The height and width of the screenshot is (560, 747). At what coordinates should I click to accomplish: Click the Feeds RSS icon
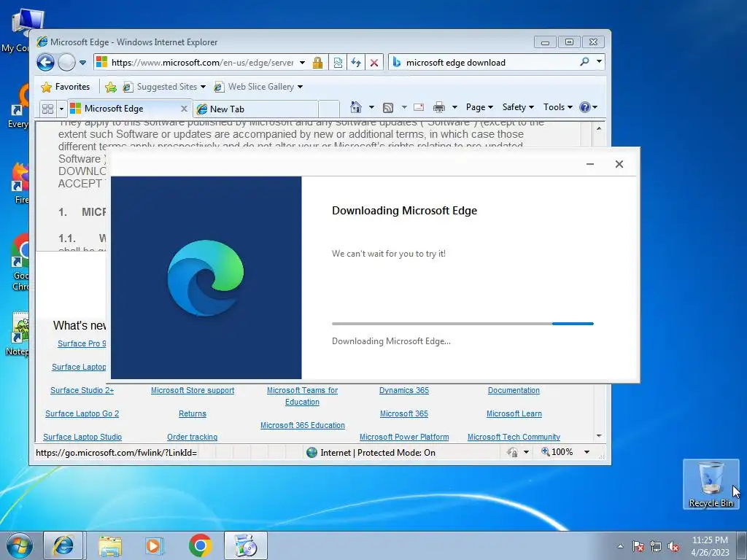(x=388, y=108)
